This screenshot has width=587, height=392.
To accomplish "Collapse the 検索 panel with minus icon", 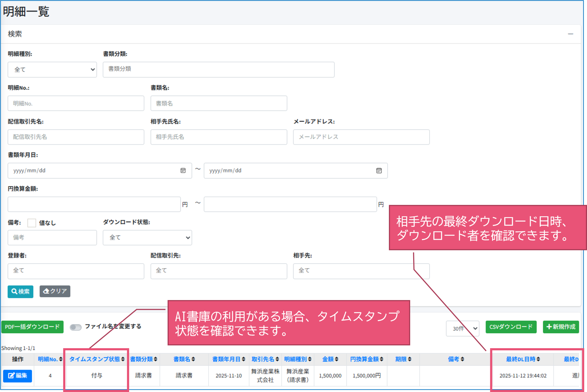I will tap(570, 34).
